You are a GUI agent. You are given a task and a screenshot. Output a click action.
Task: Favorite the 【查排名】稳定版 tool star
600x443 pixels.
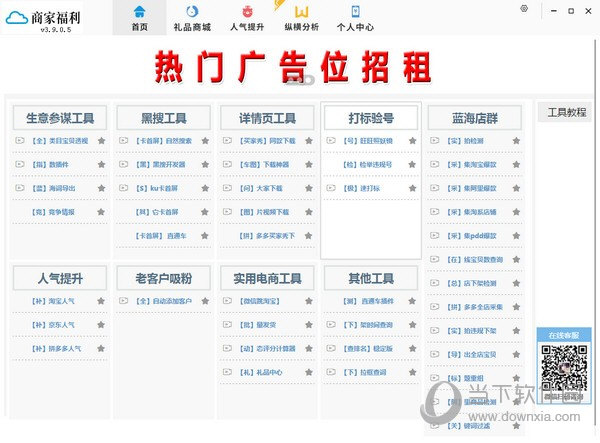[412, 349]
